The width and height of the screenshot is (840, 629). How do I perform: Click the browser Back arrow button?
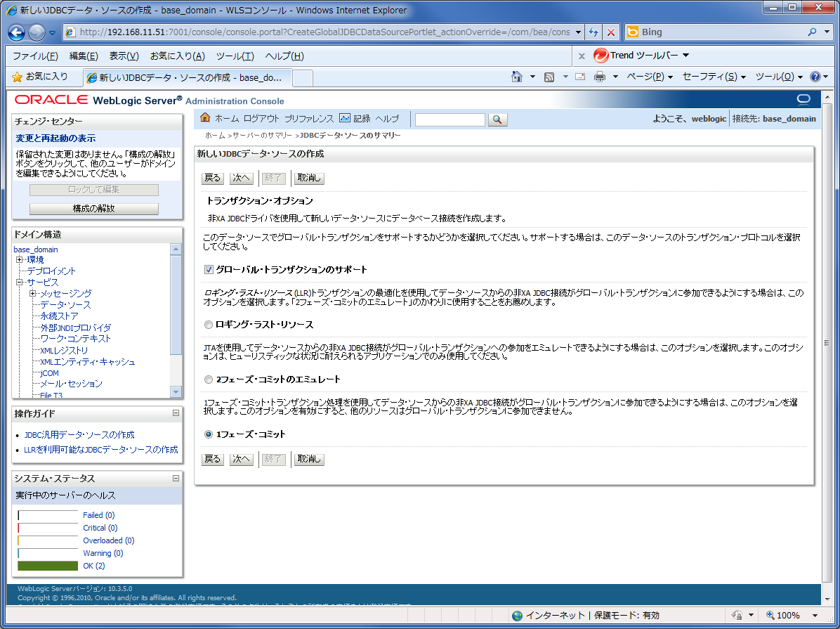17,33
